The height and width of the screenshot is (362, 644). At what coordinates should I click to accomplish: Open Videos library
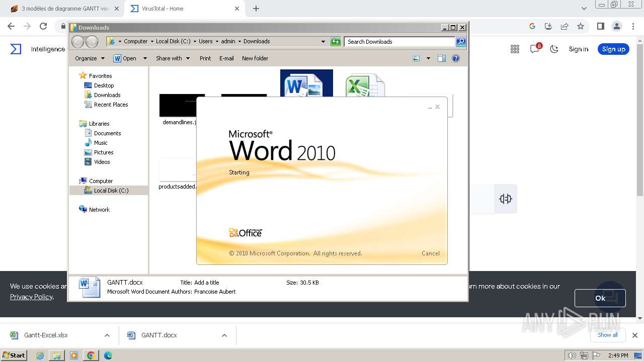click(102, 162)
